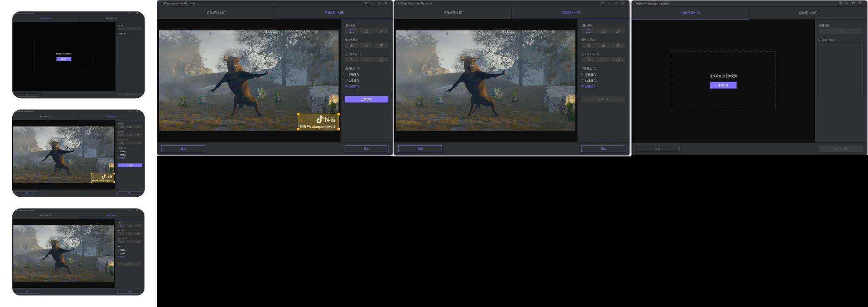The image size is (868, 307).
Task: Click zoom-out magnifier in the watermarked image window
Action: (366, 45)
